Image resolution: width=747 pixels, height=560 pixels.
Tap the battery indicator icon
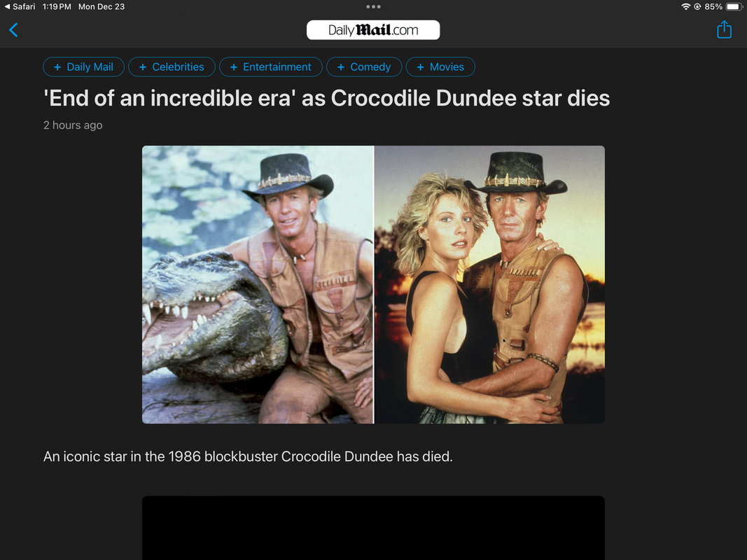[x=734, y=7]
